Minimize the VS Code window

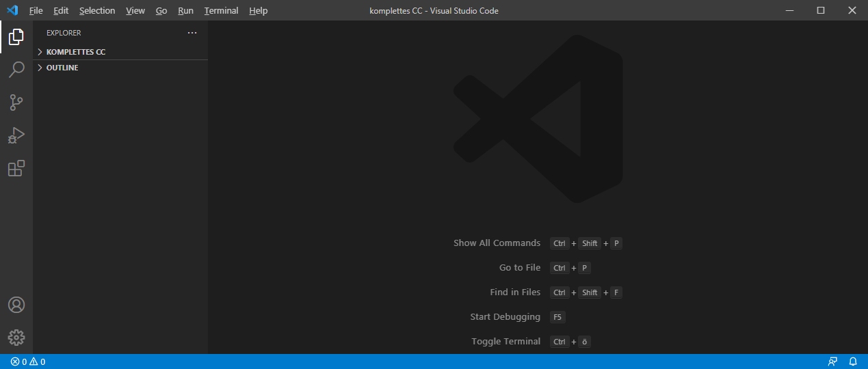(789, 10)
